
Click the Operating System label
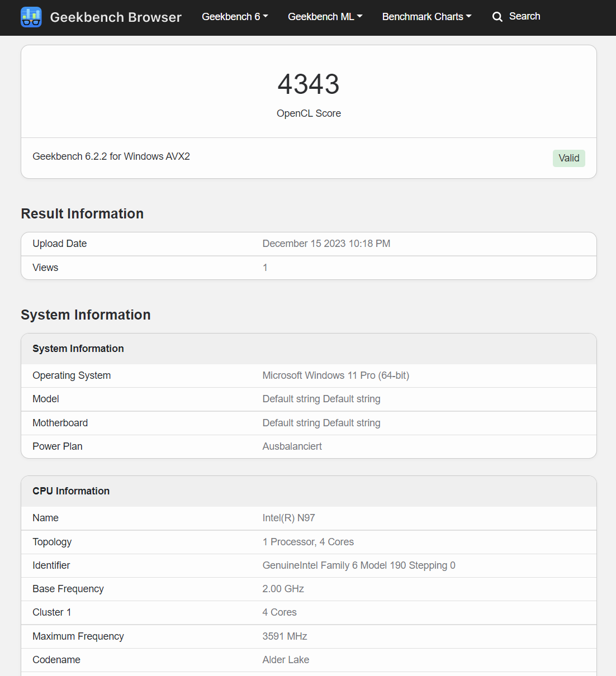coord(72,375)
